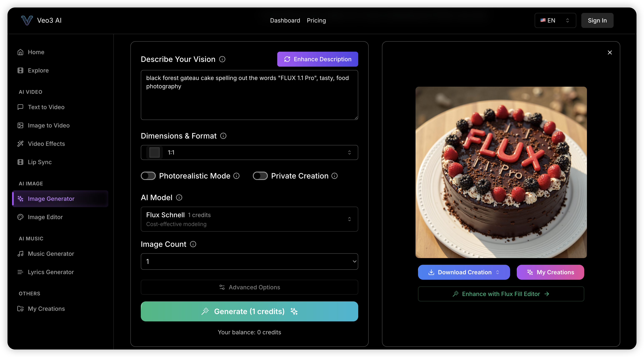Turn on Private Creation toggle
Image resolution: width=644 pixels, height=357 pixels.
(260, 176)
